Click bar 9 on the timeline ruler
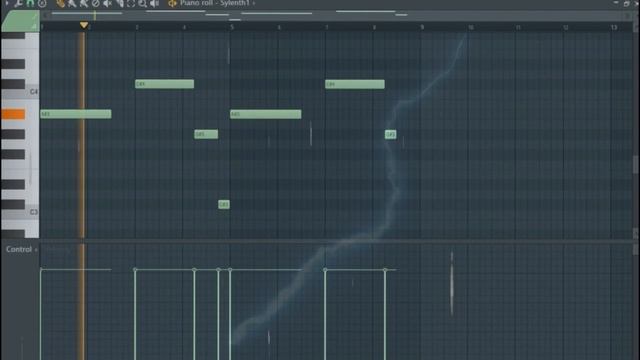The width and height of the screenshot is (640, 360). 422,27
